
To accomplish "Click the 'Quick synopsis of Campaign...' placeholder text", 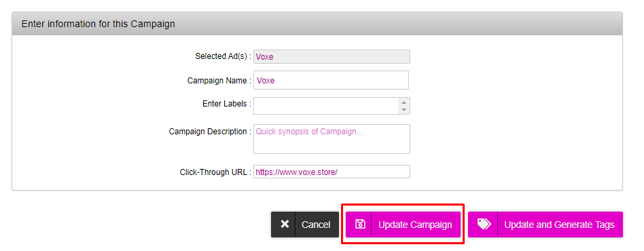I will coord(309,132).
